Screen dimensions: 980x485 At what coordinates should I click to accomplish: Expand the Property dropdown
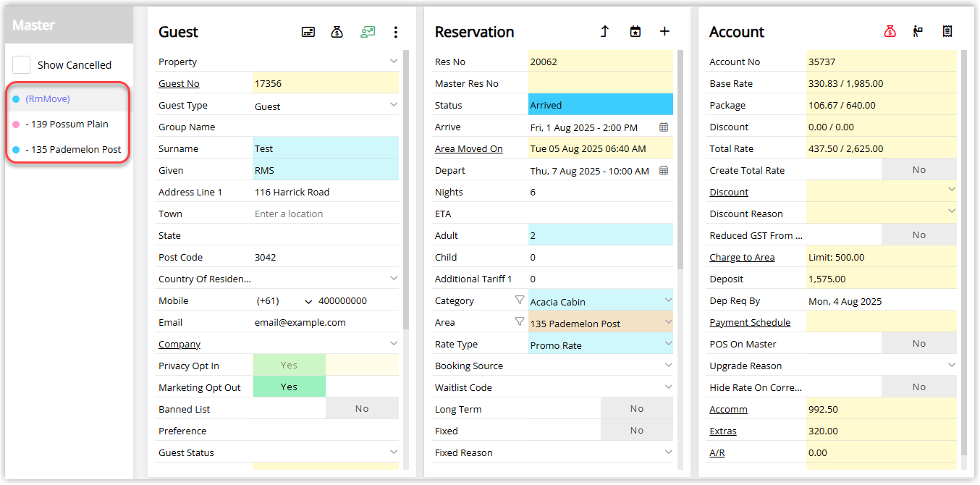[394, 61]
